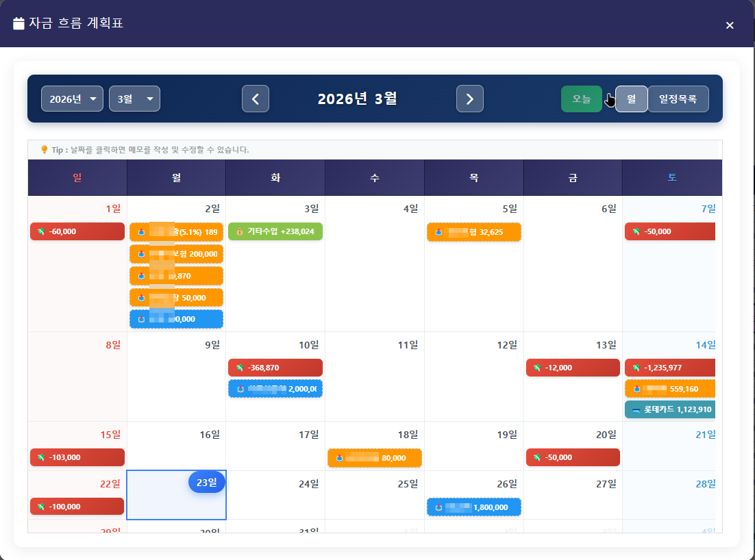Click the calendar icon in the title

tap(19, 23)
